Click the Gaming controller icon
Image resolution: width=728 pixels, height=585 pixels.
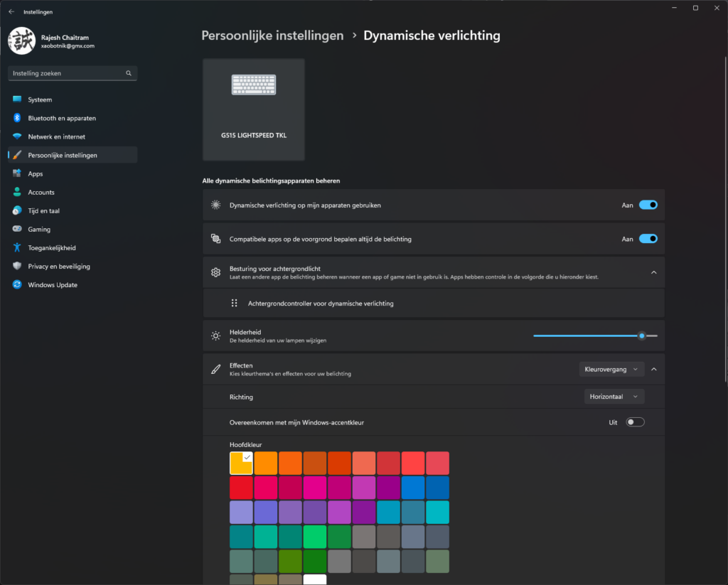(x=17, y=229)
